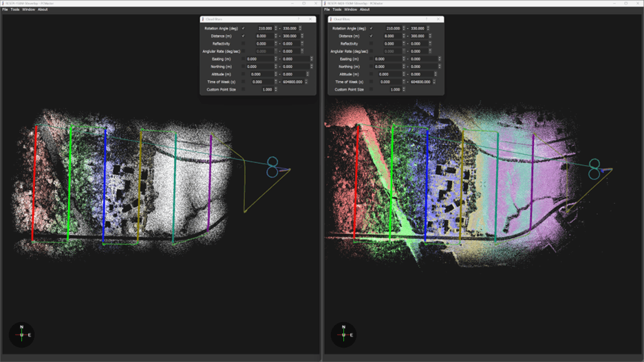Click the app icon in left window title bar

[3, 3]
